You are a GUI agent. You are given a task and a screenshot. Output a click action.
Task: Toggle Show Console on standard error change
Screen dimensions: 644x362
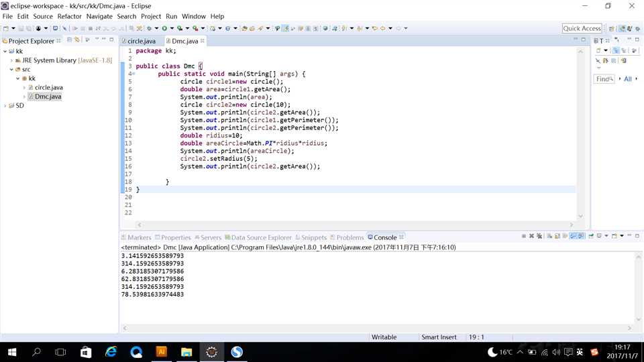pos(581,236)
